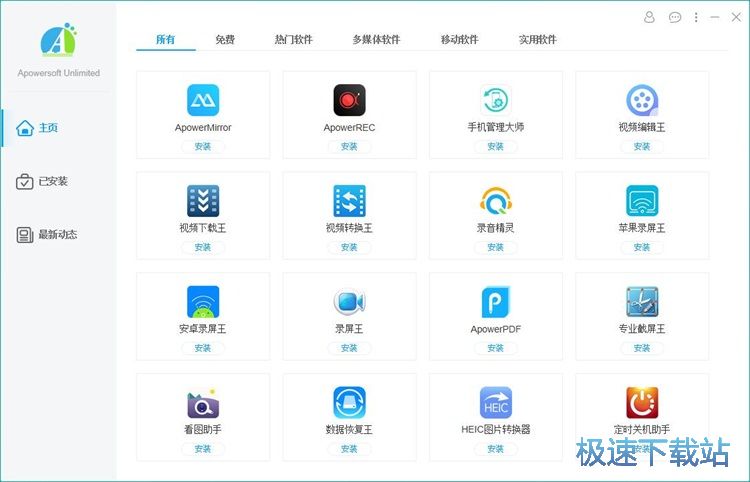750x482 pixels.
Task: Expand the three-dot more options menu
Action: pos(697,17)
